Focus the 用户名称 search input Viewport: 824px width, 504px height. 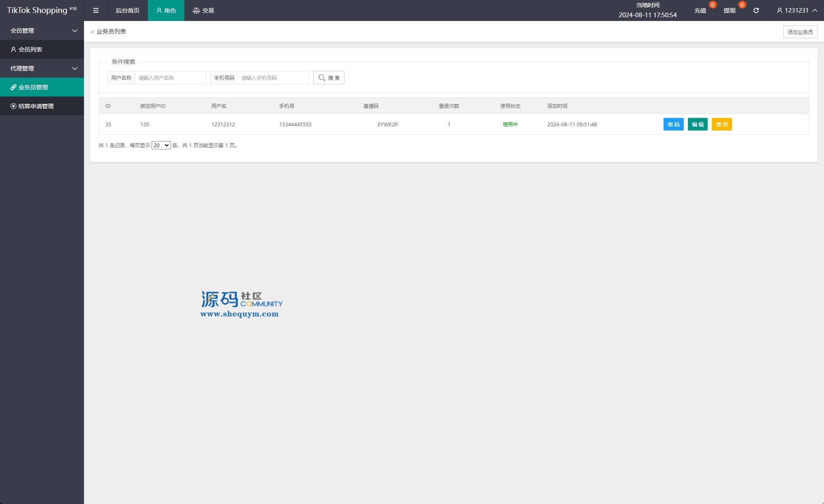click(171, 78)
